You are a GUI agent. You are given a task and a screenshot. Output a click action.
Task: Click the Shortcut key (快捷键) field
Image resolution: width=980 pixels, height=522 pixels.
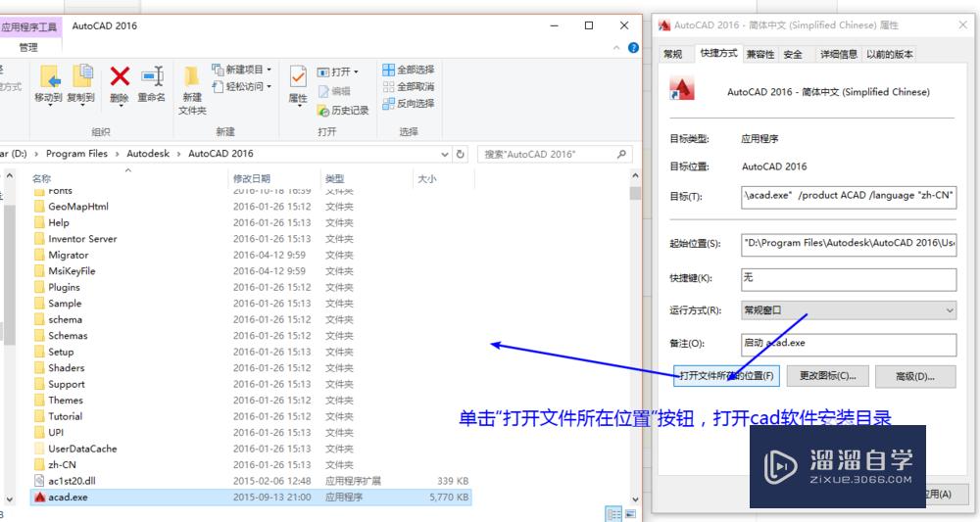coord(849,279)
